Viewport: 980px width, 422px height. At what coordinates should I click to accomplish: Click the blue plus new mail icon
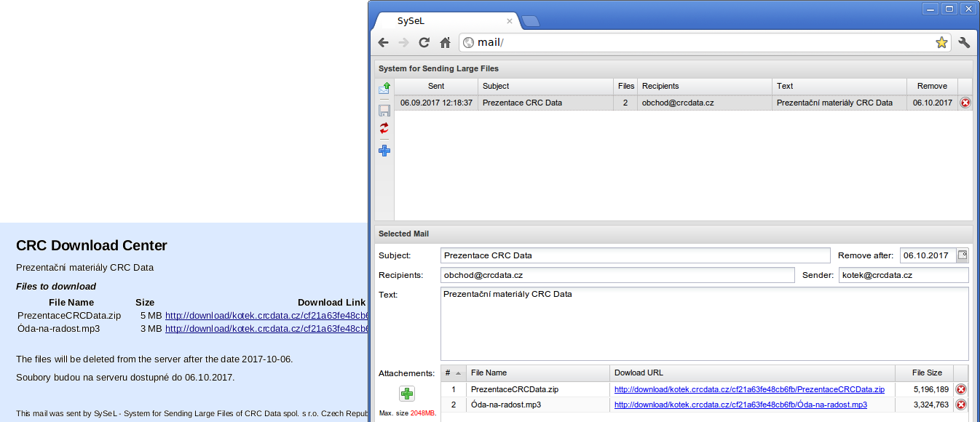click(x=384, y=151)
